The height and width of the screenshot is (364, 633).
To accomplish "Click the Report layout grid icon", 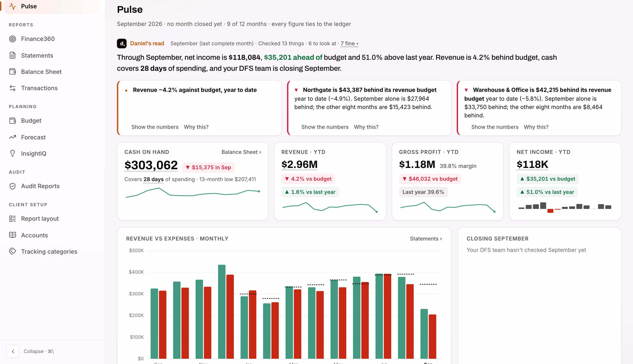I will 13,218.
